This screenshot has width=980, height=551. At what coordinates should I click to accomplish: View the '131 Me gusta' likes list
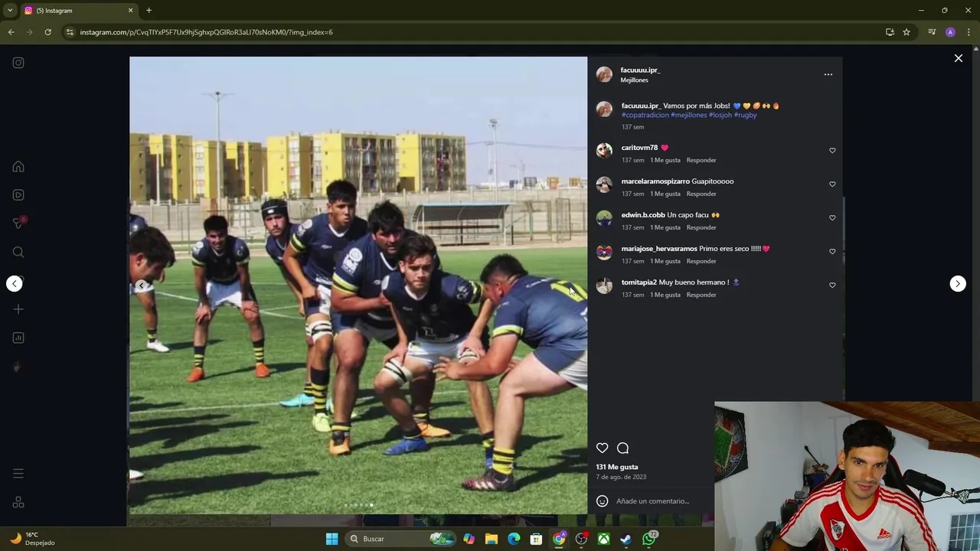(x=617, y=467)
